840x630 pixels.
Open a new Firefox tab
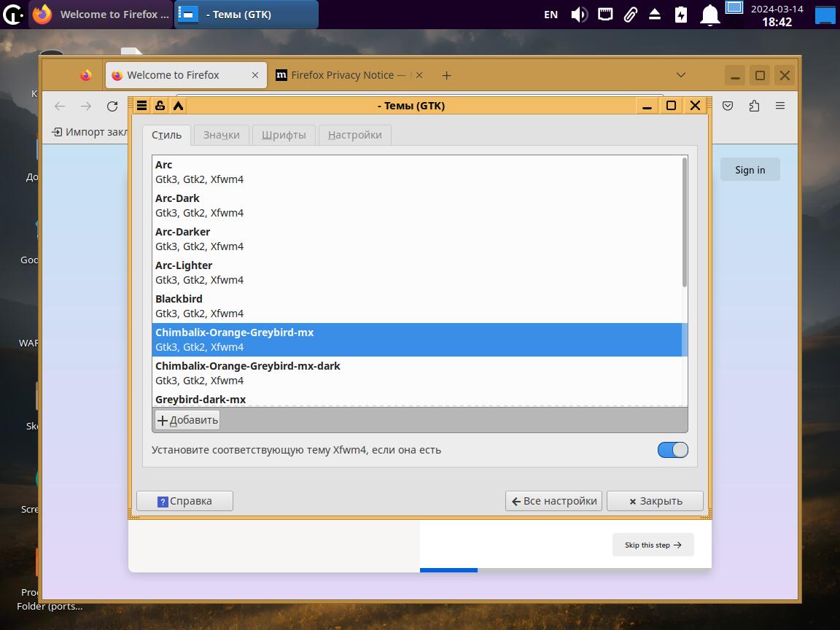click(446, 76)
